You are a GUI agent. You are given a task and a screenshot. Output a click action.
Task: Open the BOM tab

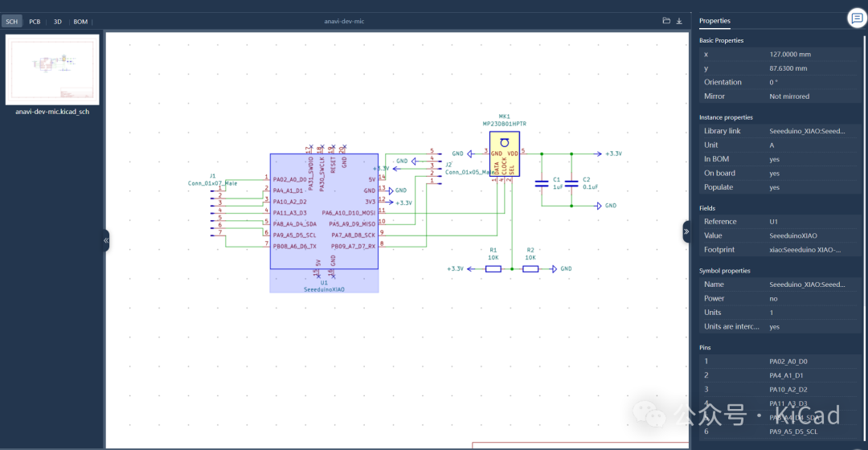80,22
